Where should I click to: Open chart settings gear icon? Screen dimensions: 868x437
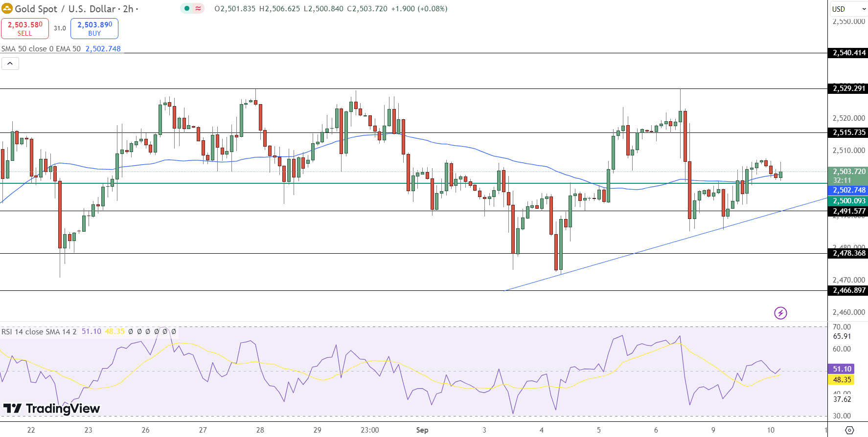pyautogui.click(x=850, y=430)
